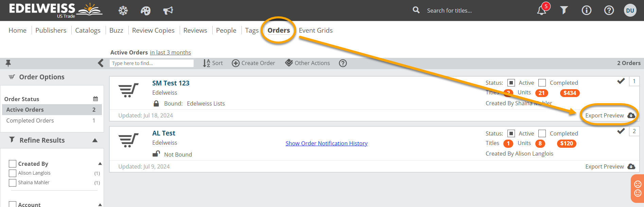Filter by Alison Langlois checkbox

13,173
